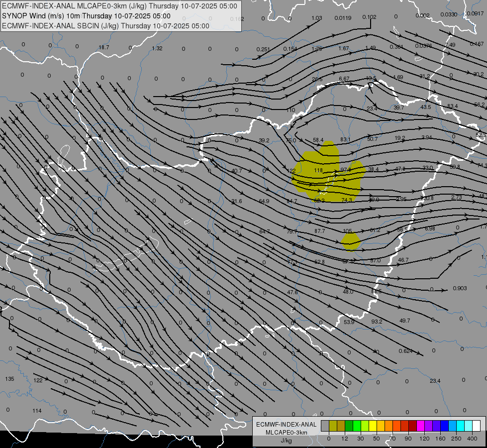Click the map value 105
Screen dimensions: 487x448
(x=348, y=231)
